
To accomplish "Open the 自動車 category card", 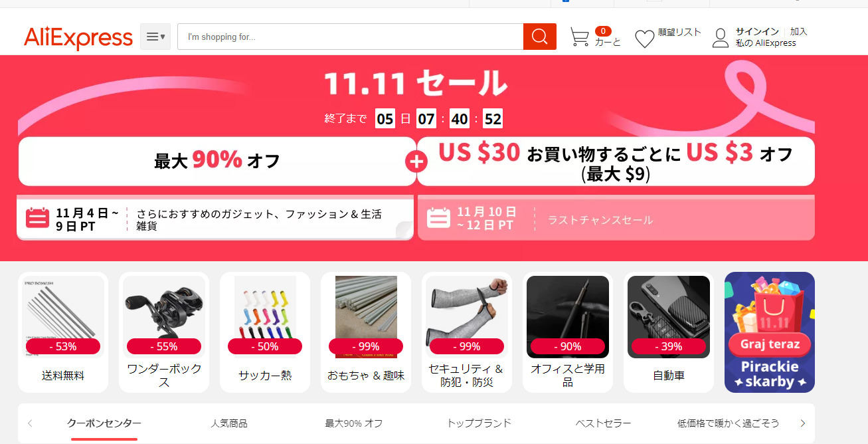I will 669,332.
